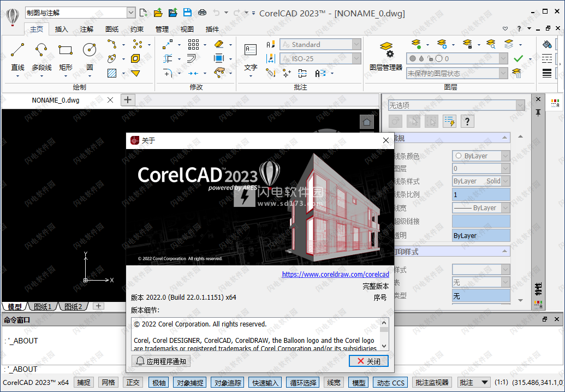Select the Line (直线) drawing tool
The height and width of the screenshot is (392, 565).
(17, 50)
